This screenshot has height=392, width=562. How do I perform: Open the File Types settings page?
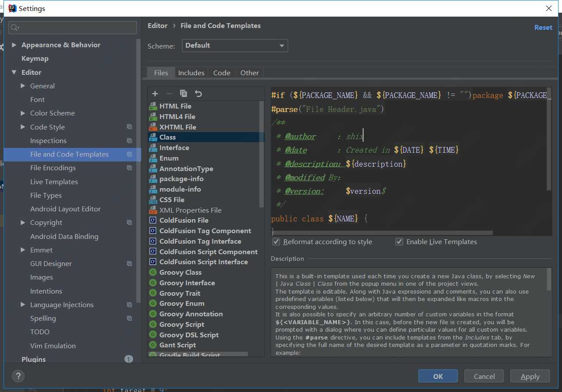point(46,196)
